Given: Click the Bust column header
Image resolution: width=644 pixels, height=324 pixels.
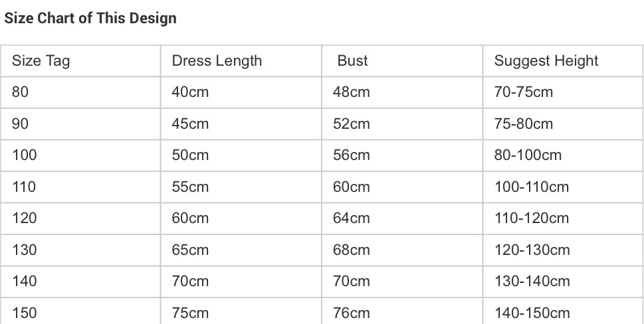Looking at the screenshot, I should click(352, 61).
